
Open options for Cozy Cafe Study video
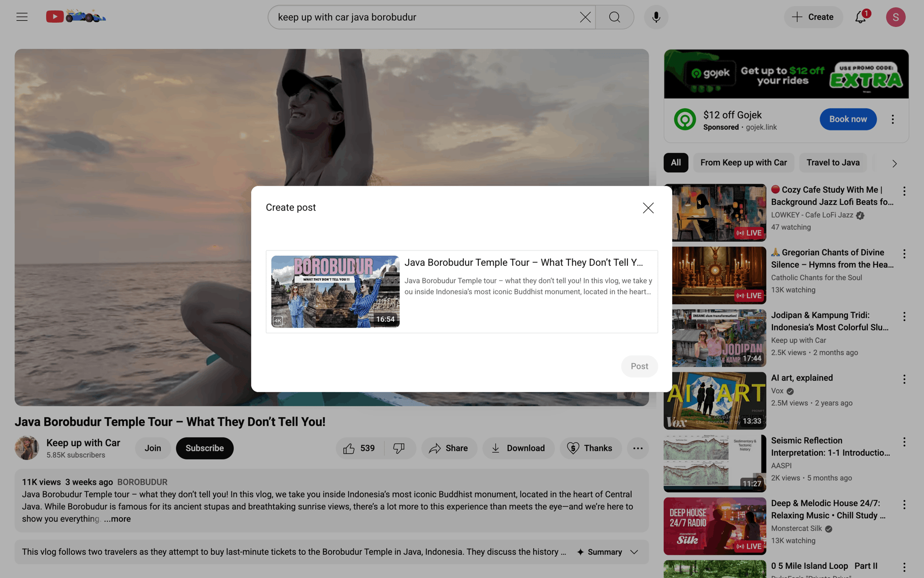click(904, 191)
